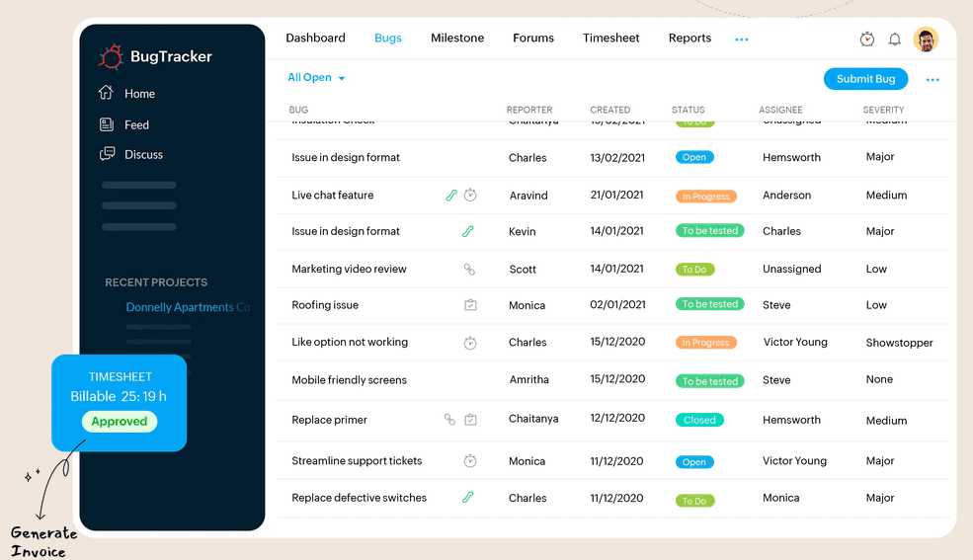Switch to the Reports tab
Image resolution: width=973 pixels, height=560 pixels.
689,38
